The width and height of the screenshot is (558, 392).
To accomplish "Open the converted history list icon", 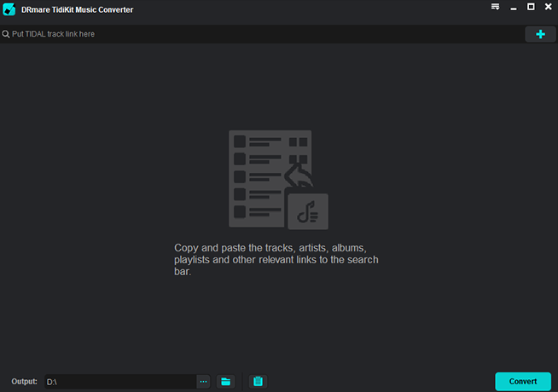I will coord(258,381).
